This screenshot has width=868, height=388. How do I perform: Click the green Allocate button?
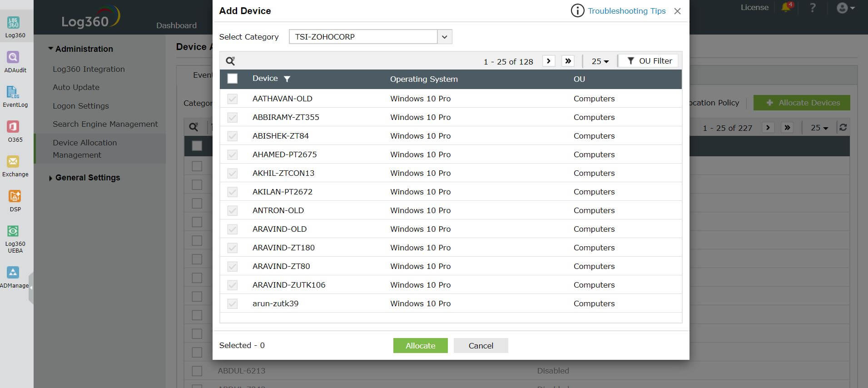coord(420,345)
